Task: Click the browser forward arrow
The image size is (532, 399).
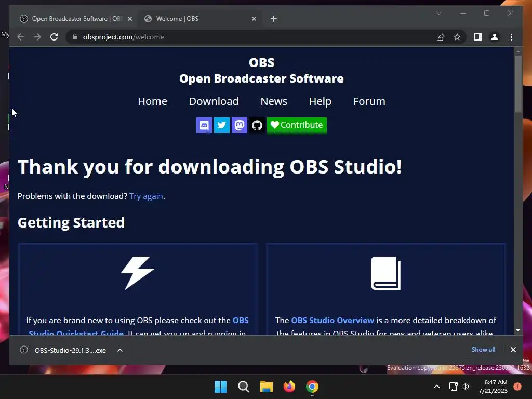Action: tap(37, 37)
